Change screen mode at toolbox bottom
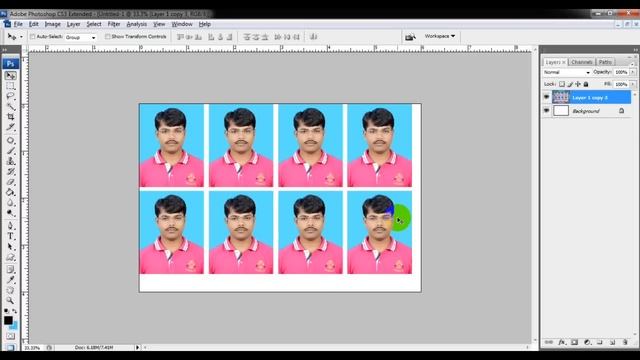Screen dimensions: 640x360 (10, 347)
